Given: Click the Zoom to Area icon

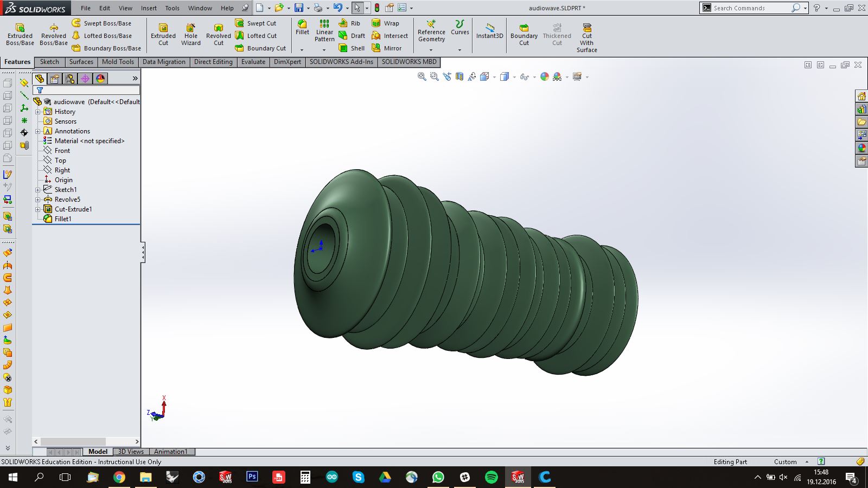Looking at the screenshot, I should 434,76.
